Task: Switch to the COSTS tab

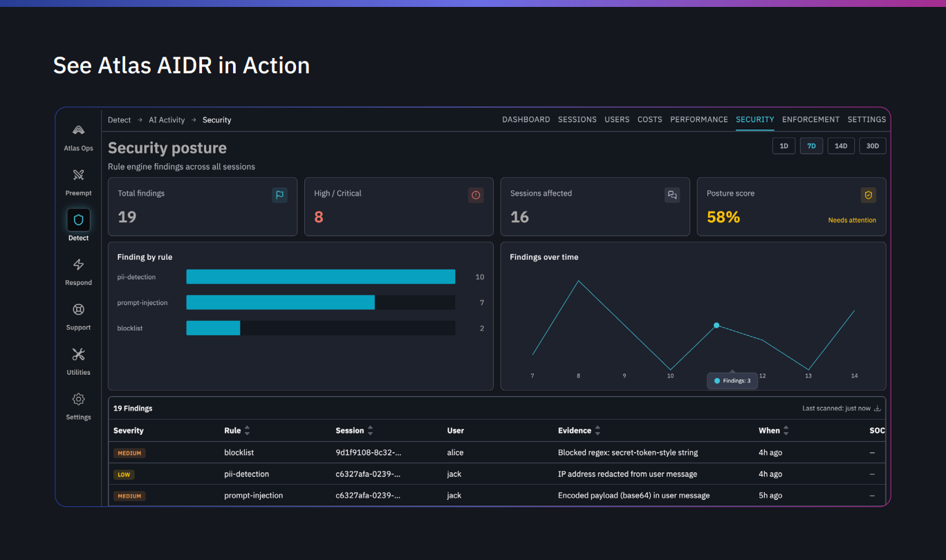Action: pos(650,120)
